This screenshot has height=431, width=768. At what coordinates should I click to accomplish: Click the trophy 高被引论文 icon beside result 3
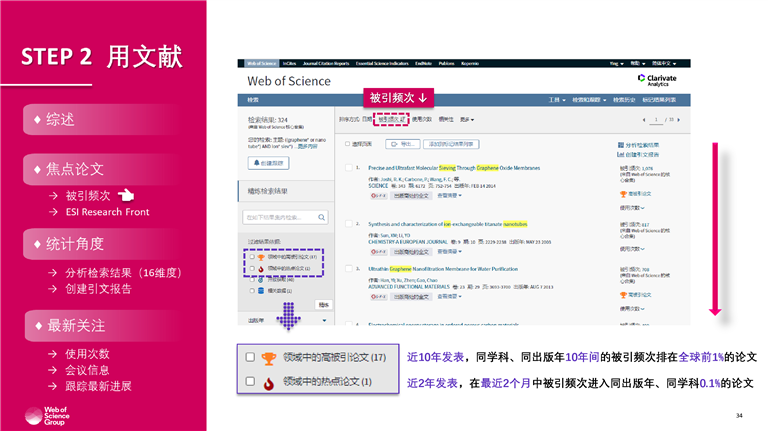623,295
